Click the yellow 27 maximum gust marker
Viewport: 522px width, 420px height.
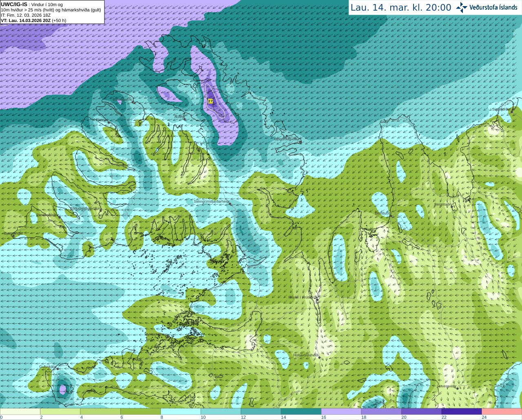pos(210,101)
